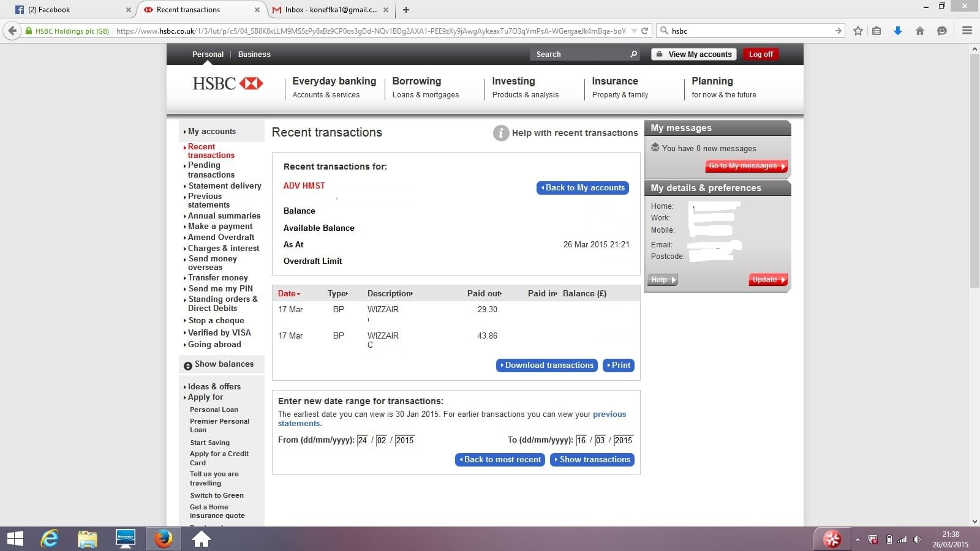Click the HSBC logo
The width and height of the screenshot is (980, 551).
228,83
